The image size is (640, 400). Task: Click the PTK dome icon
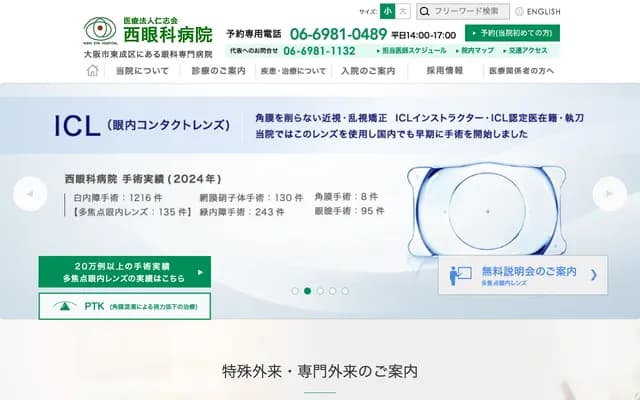[x=65, y=306]
